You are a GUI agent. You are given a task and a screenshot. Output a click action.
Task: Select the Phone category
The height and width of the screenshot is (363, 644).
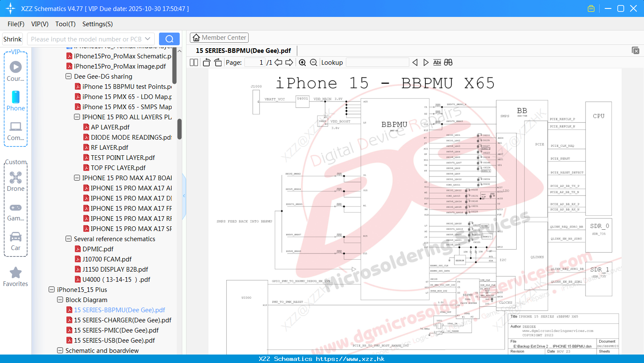16,101
